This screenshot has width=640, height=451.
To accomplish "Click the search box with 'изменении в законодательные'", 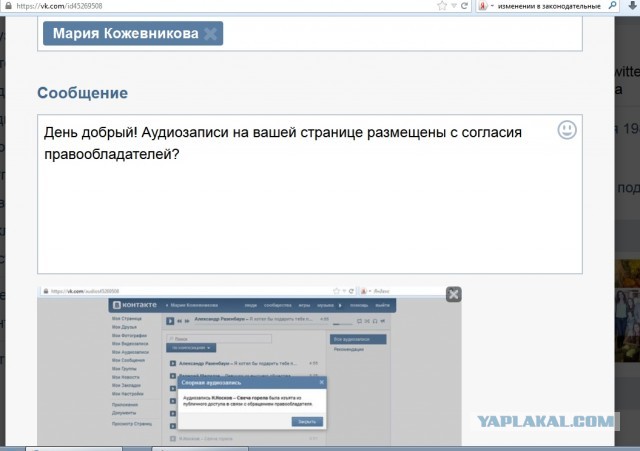I will (549, 6).
